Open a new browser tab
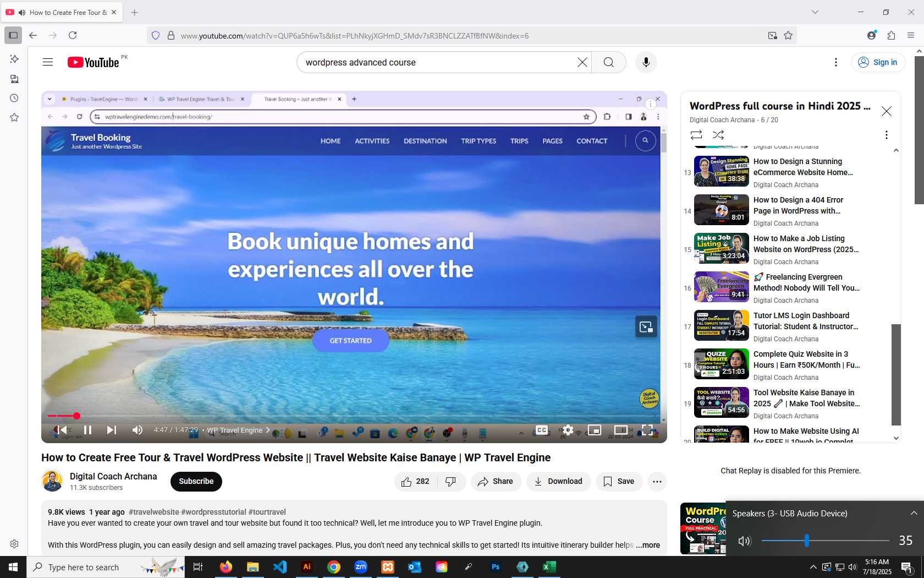924x578 pixels. click(x=135, y=12)
